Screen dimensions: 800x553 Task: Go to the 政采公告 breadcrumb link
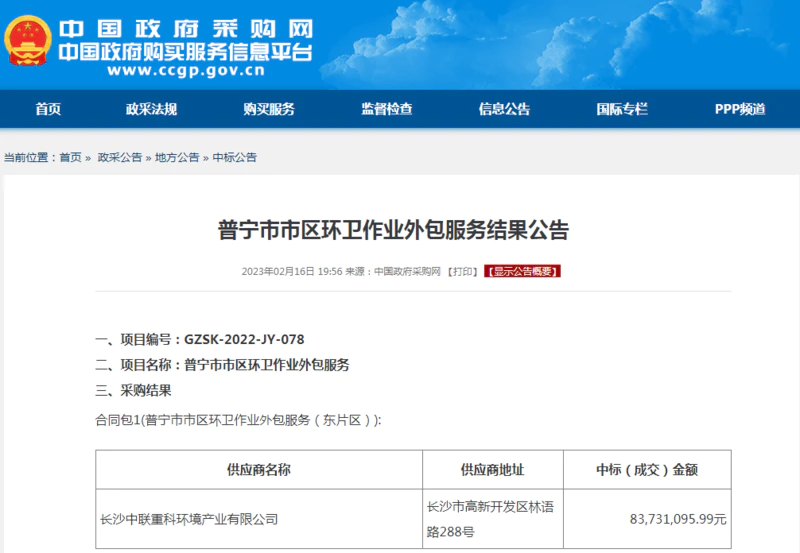click(119, 158)
